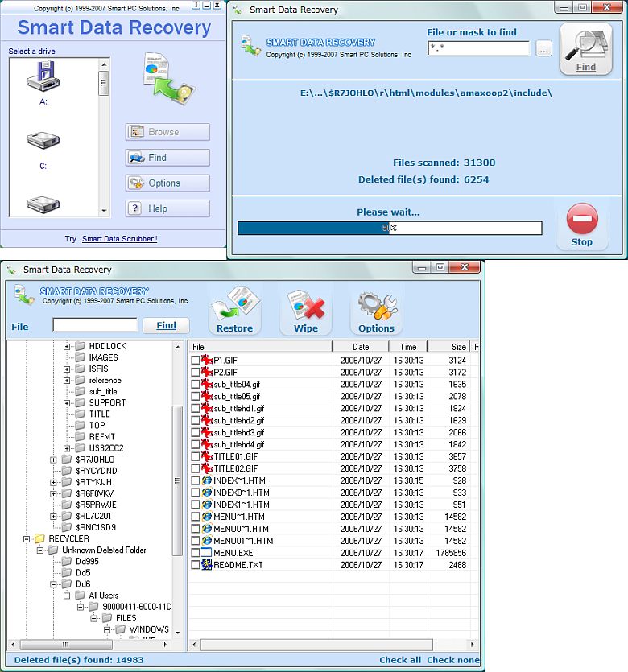Select the A: floppy drive icon

(x=43, y=76)
